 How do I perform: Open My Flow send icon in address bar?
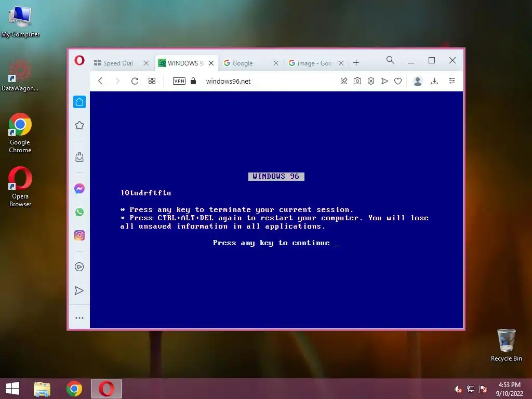(x=384, y=81)
